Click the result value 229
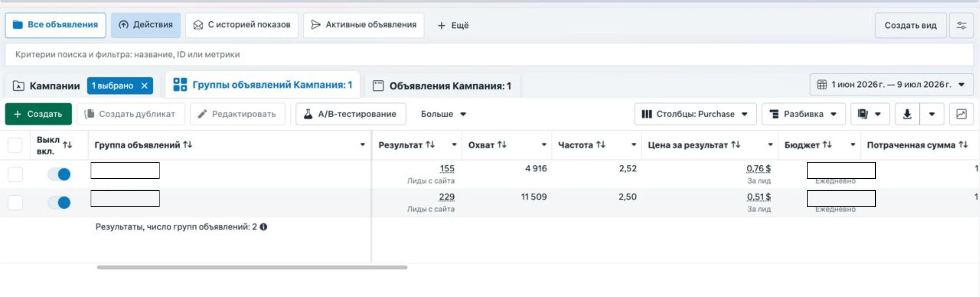 [447, 197]
